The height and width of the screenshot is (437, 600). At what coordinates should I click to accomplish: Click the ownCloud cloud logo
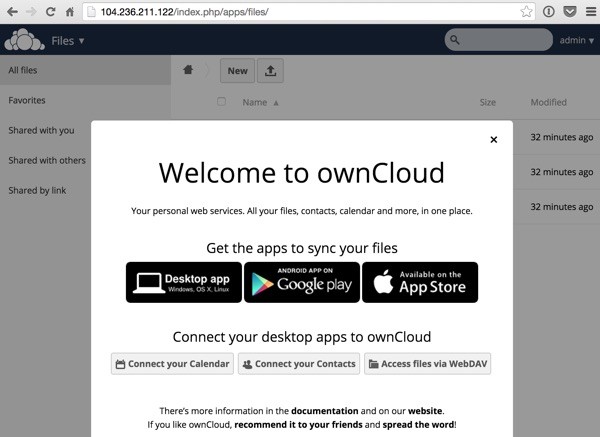pyautogui.click(x=24, y=39)
